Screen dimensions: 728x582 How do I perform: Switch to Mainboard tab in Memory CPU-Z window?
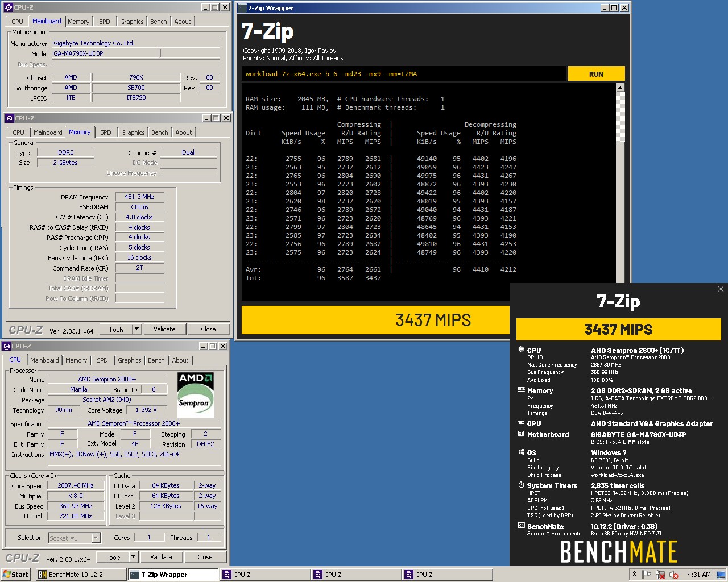48,132
